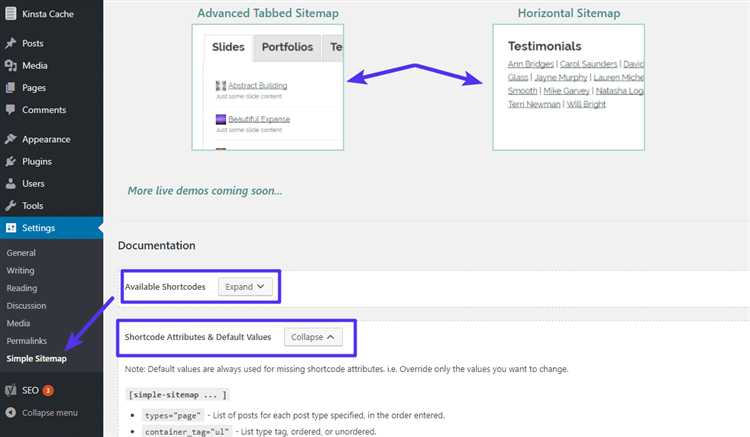Click 'More live demos coming soon...' text

205,191
